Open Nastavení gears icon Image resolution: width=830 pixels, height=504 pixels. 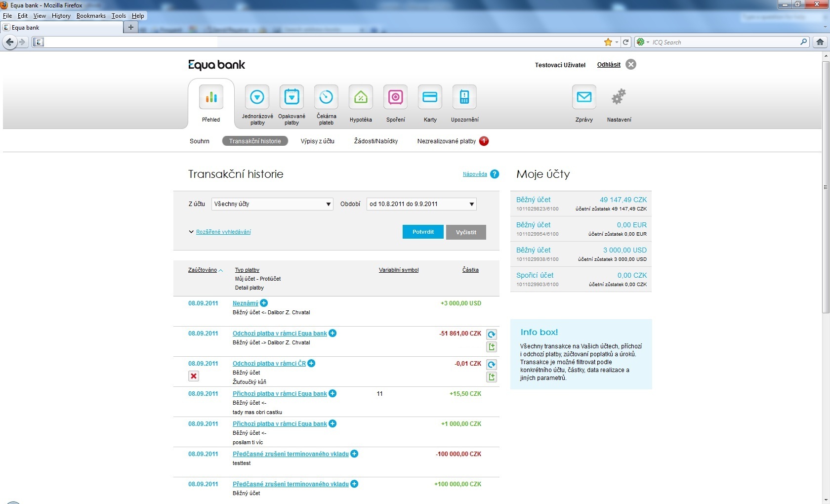pyautogui.click(x=619, y=97)
